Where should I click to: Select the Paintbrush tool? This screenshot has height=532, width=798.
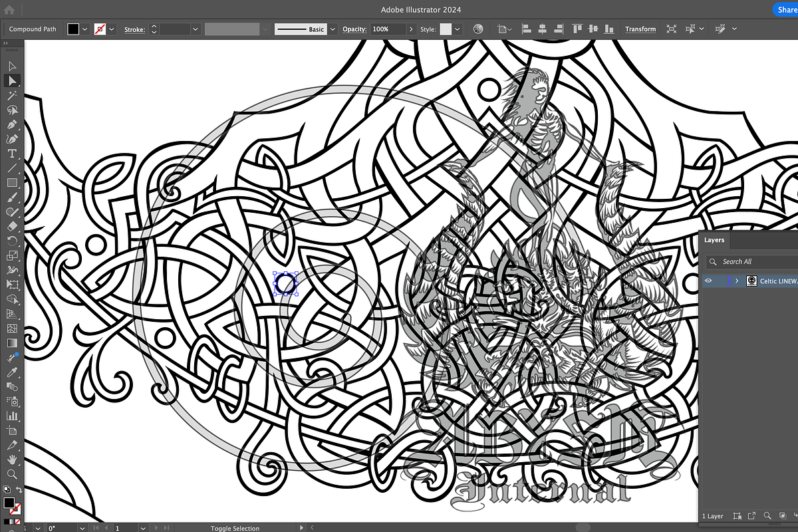point(12,198)
